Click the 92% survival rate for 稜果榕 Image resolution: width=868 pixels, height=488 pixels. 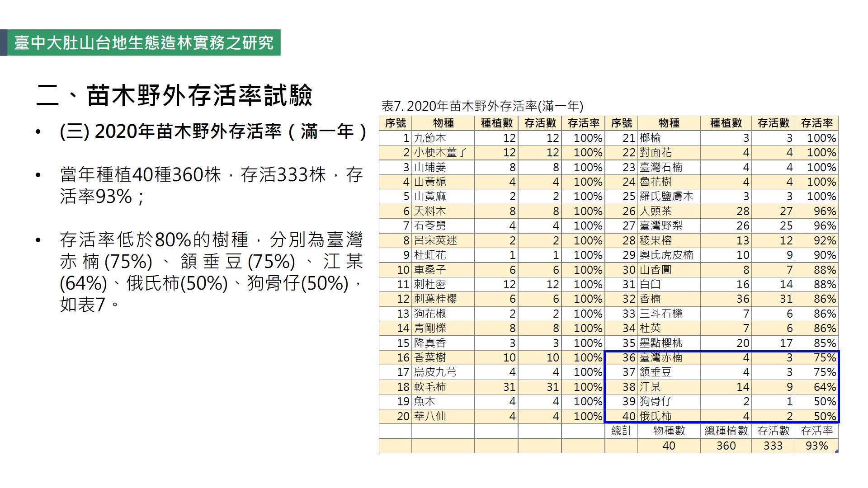(x=816, y=240)
